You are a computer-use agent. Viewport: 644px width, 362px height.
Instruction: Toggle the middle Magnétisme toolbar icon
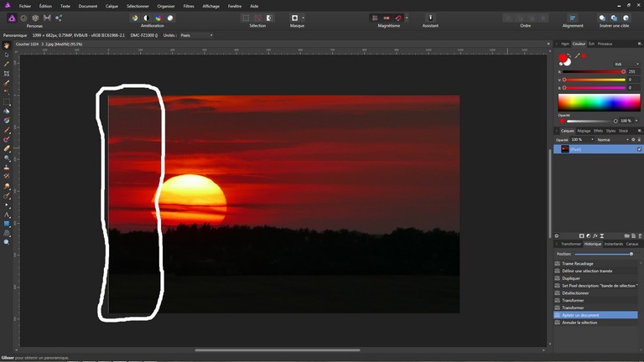[387, 18]
